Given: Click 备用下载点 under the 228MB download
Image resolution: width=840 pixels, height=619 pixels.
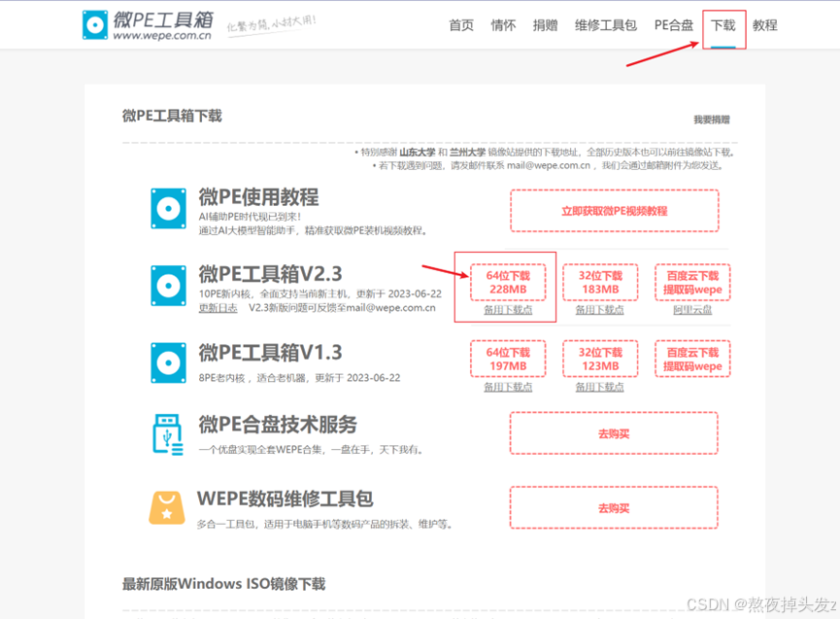Looking at the screenshot, I should point(508,310).
